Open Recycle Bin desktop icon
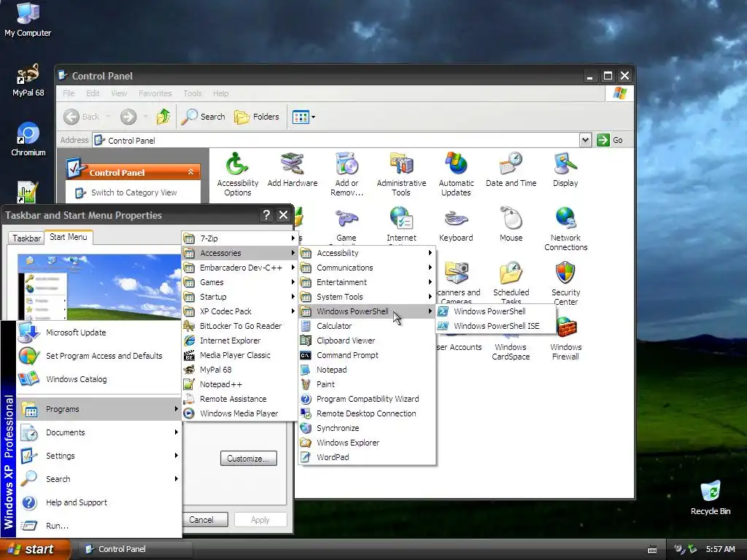The image size is (747, 560). coord(710,498)
